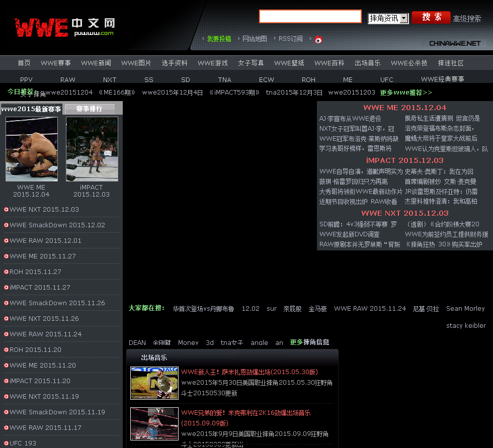Open WWE NXT 2015.11.19 list entry
Screen dimensions: 493x448
44,397
